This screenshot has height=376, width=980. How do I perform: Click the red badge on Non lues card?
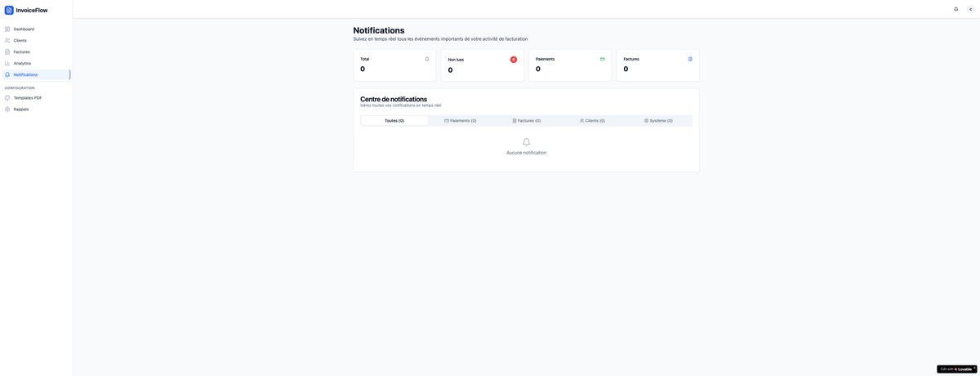(x=514, y=60)
